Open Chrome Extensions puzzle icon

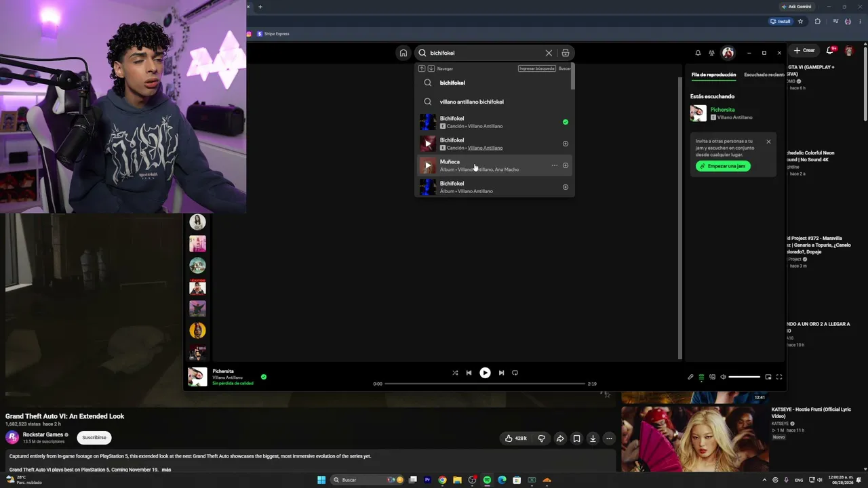pyautogui.click(x=817, y=21)
